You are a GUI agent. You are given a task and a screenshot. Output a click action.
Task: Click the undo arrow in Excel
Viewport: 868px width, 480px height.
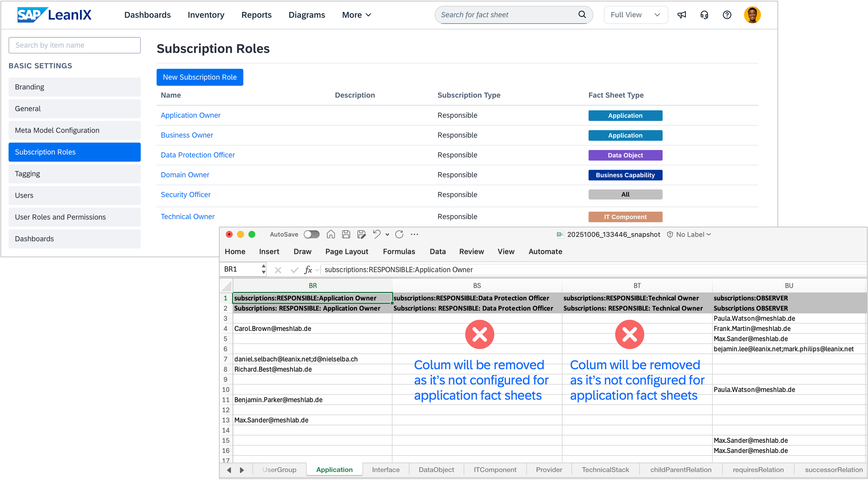click(x=376, y=234)
